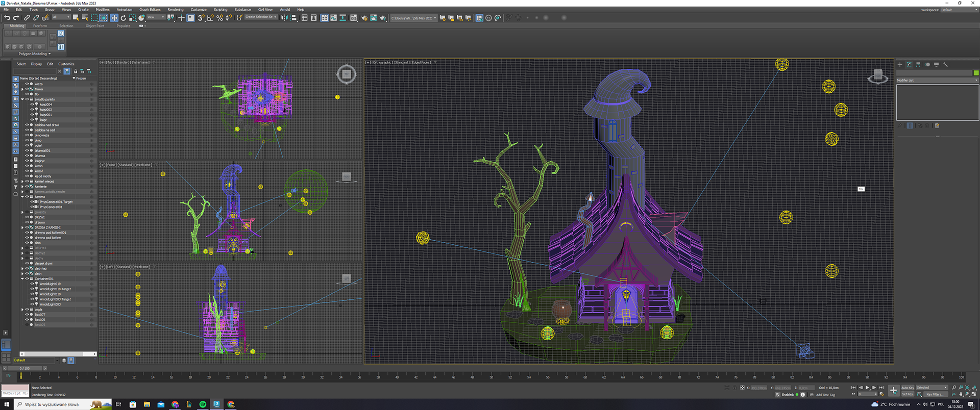Open the Spotify taskbar icon
The image size is (980, 410).
(x=203, y=404)
